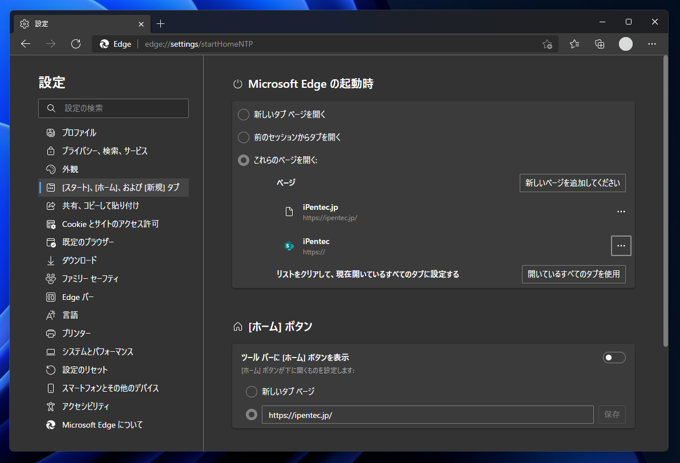Click the ダウンロード arrow icon in sidebar
This screenshot has width=680, height=463.
(x=51, y=261)
